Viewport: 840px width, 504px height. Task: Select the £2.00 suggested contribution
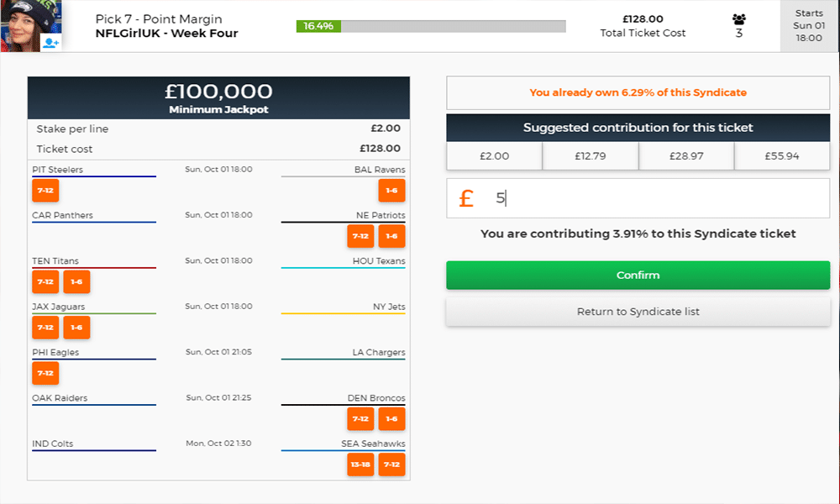coord(494,155)
